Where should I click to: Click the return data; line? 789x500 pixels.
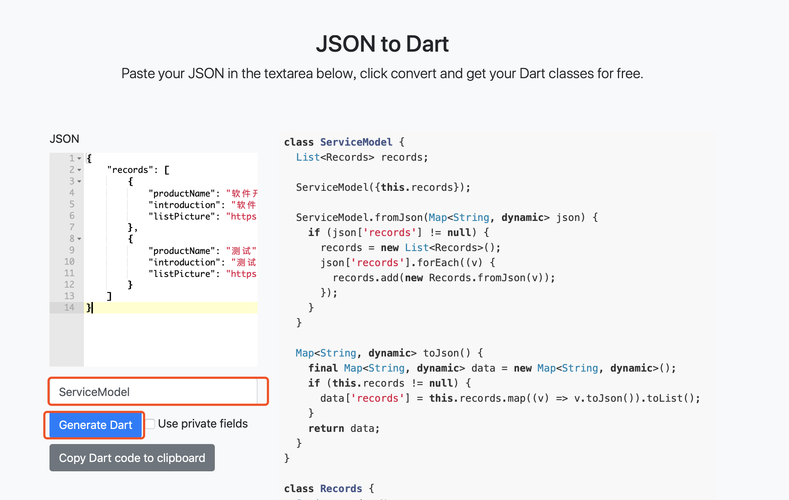point(344,429)
